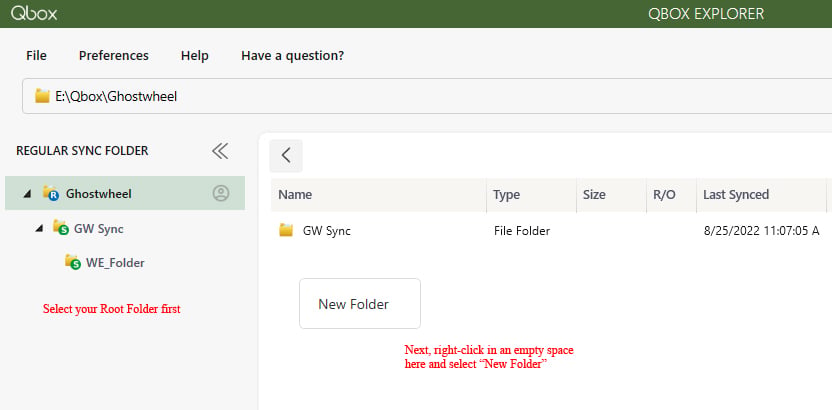This screenshot has width=832, height=410.
Task: Open the Preferences menu
Action: click(114, 56)
